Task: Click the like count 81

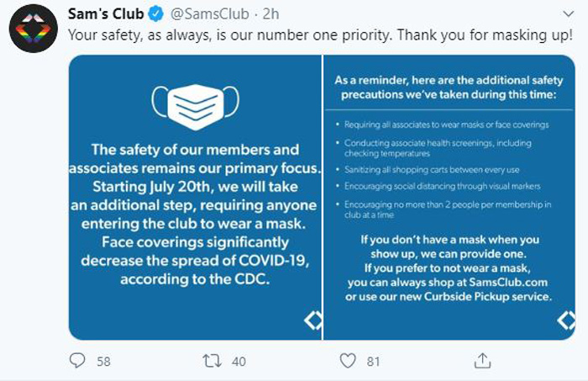Action: click(x=373, y=362)
